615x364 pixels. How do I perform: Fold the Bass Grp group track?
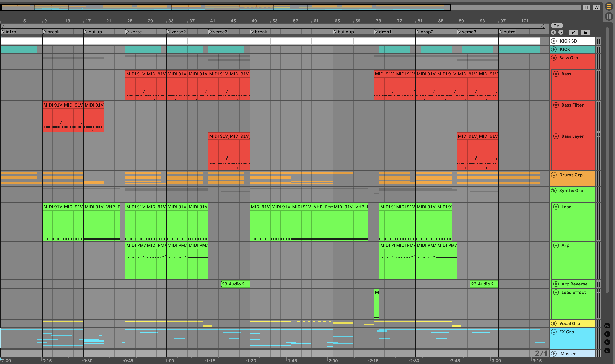pos(554,58)
